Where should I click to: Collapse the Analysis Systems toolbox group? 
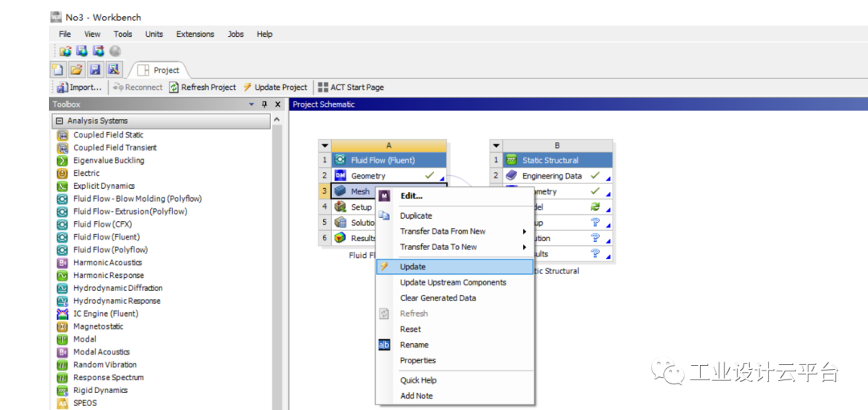(x=59, y=121)
